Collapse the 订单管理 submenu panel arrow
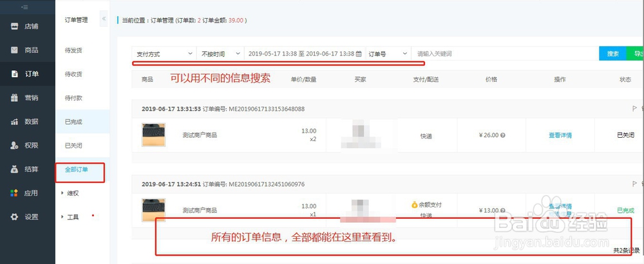 (104, 19)
